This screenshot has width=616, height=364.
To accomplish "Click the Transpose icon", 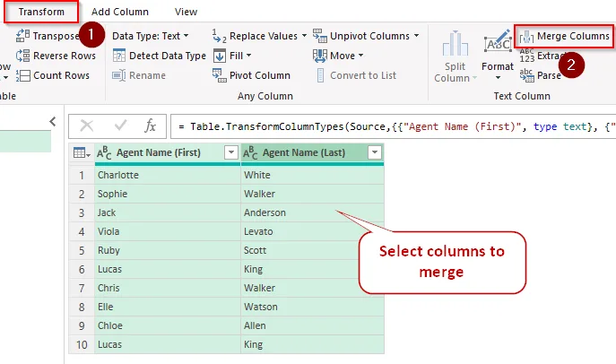I will tap(22, 36).
